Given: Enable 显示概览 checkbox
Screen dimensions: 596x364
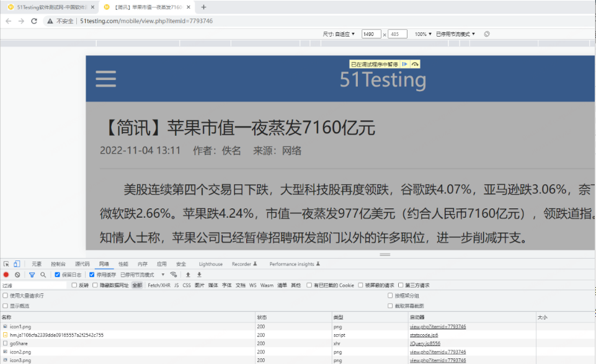Looking at the screenshot, I should click(6, 306).
